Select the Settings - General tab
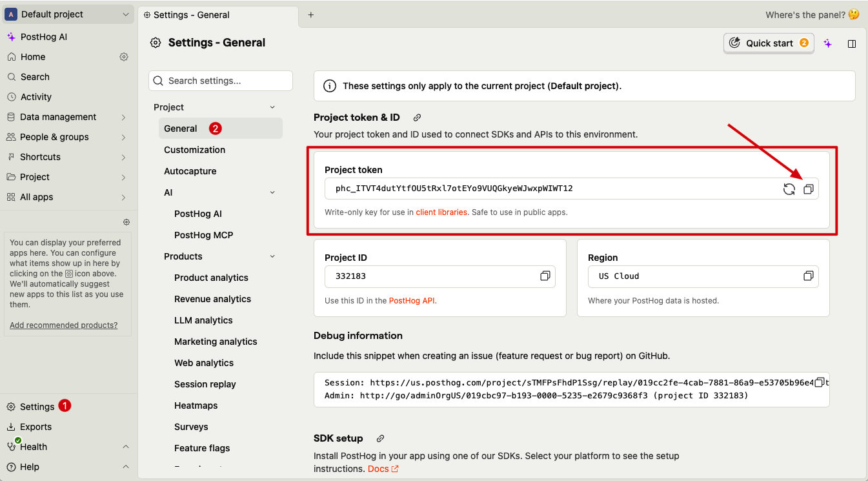This screenshot has width=868, height=481. tap(218, 15)
